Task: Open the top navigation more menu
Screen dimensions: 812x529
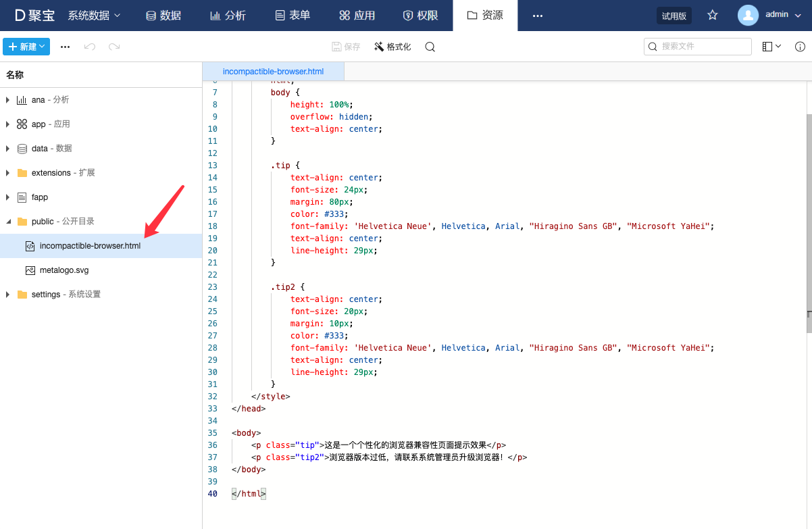Action: tap(538, 16)
